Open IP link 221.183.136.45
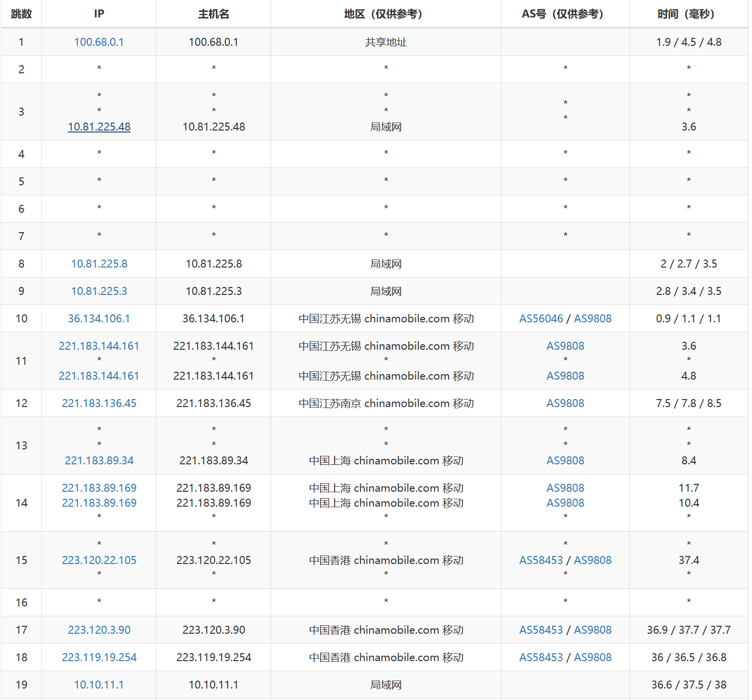Image resolution: width=752 pixels, height=700 pixels. (99, 403)
